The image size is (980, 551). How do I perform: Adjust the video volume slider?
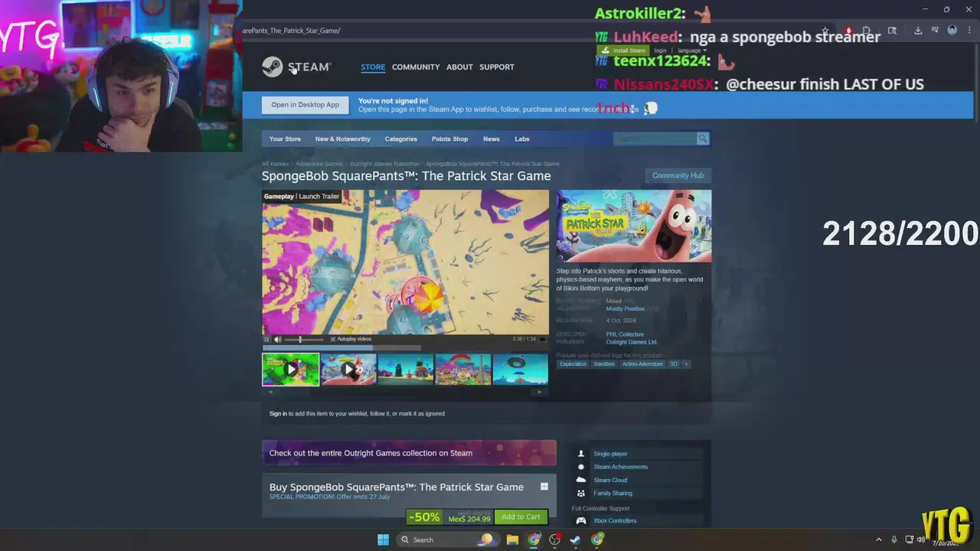(305, 339)
